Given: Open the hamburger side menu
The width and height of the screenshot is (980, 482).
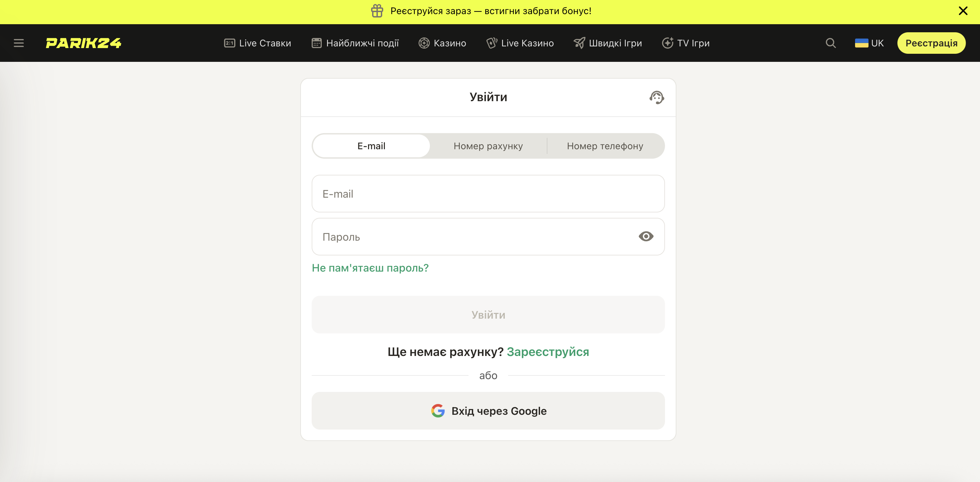Looking at the screenshot, I should coord(19,43).
